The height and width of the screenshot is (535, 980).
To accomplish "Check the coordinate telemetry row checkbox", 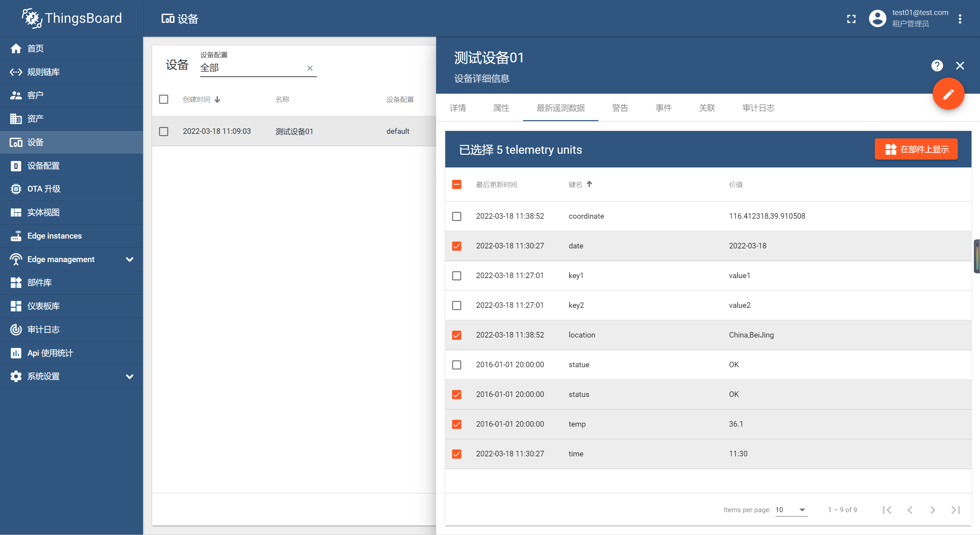I will [457, 216].
